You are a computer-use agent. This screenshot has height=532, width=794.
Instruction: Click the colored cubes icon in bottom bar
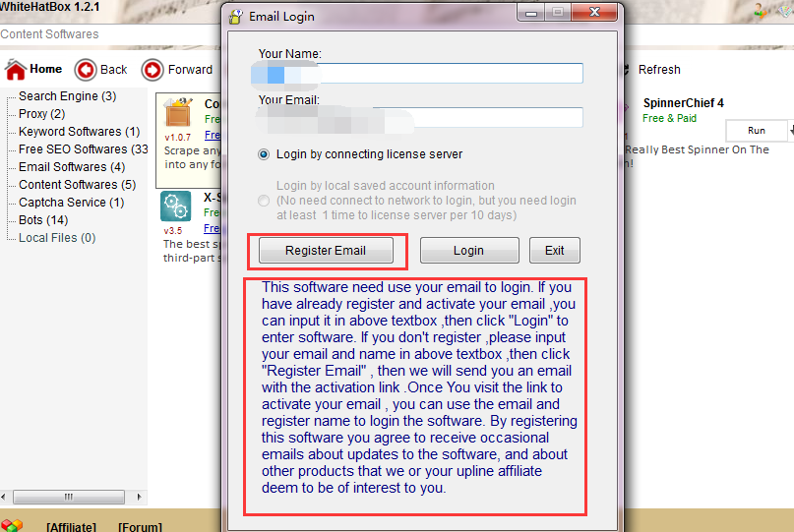coord(11,526)
